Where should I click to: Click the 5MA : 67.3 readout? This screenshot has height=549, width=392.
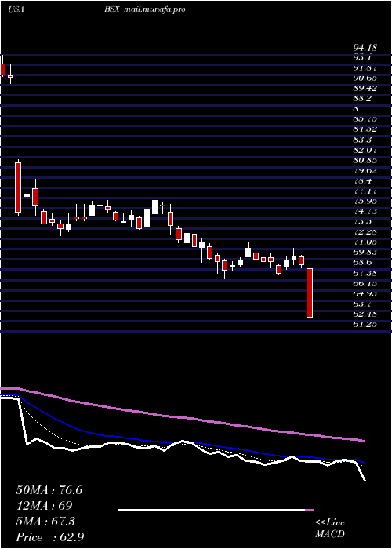[x=45, y=522]
